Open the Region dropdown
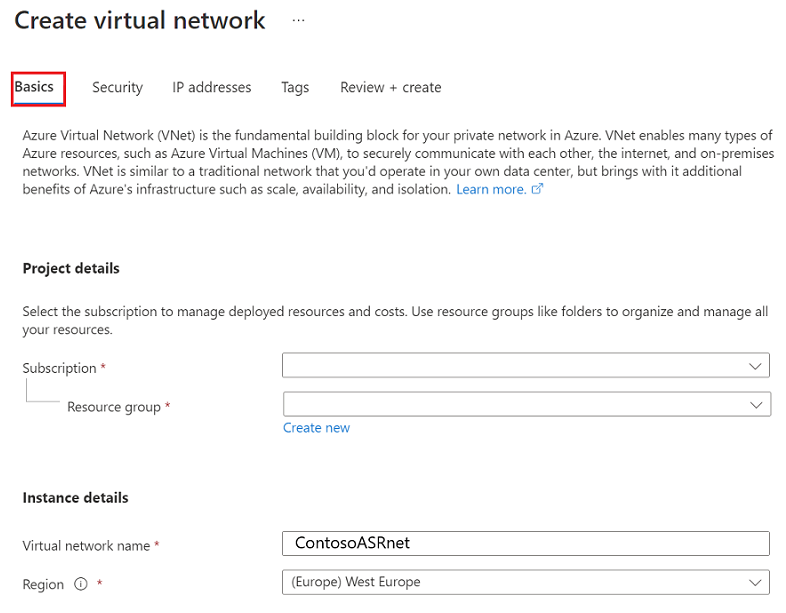 tap(526, 582)
